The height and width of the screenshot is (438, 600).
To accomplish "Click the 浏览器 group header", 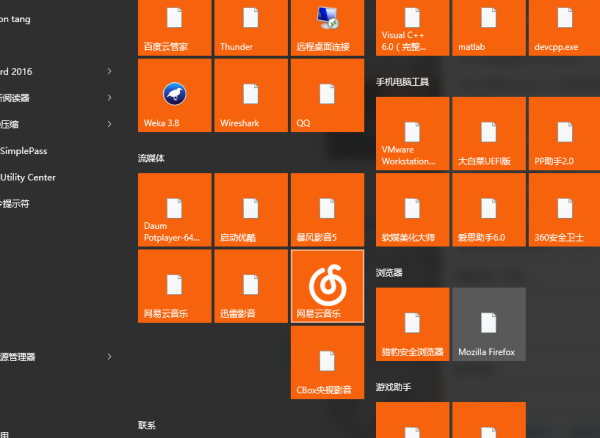I will [389, 273].
